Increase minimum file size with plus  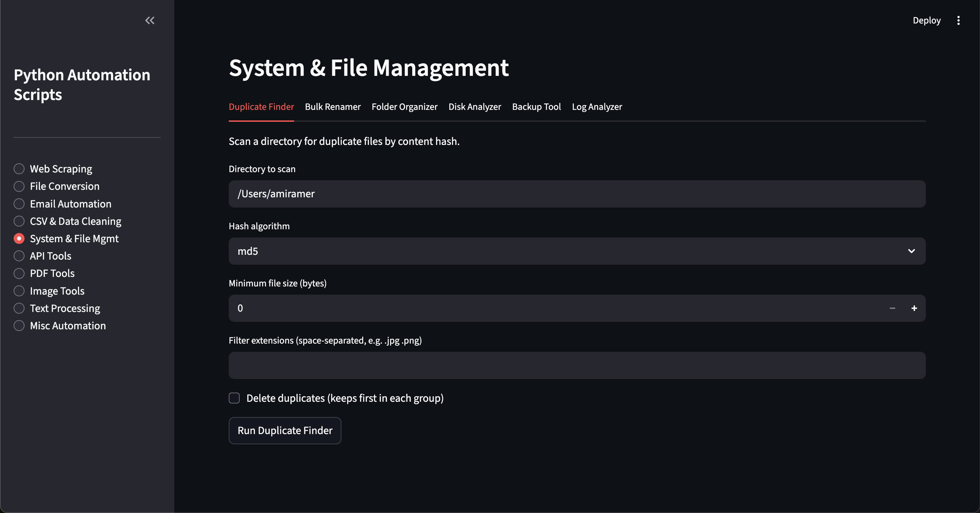914,309
